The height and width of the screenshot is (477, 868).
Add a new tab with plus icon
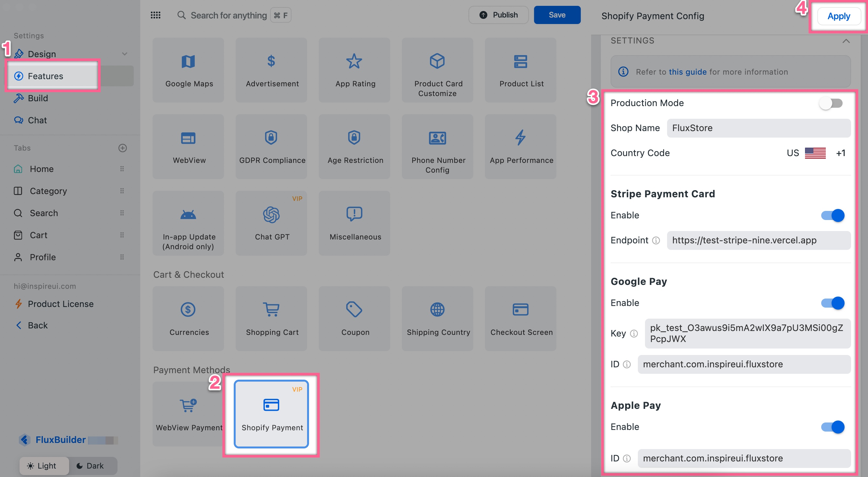point(123,148)
